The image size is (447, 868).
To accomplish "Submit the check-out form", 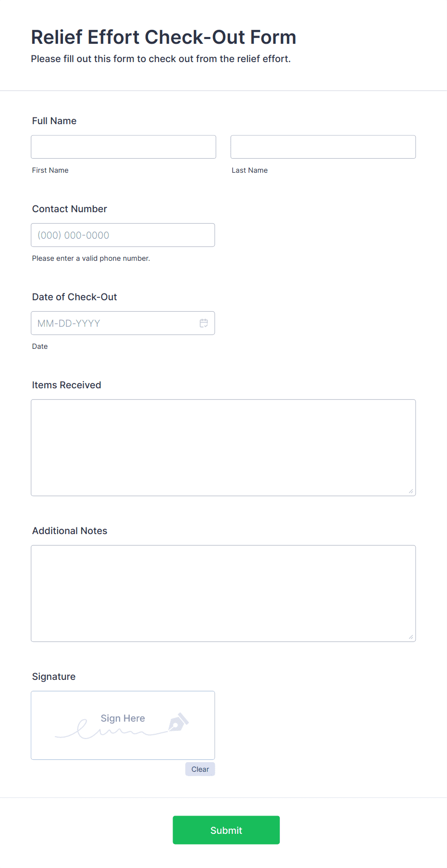I will 226,830.
